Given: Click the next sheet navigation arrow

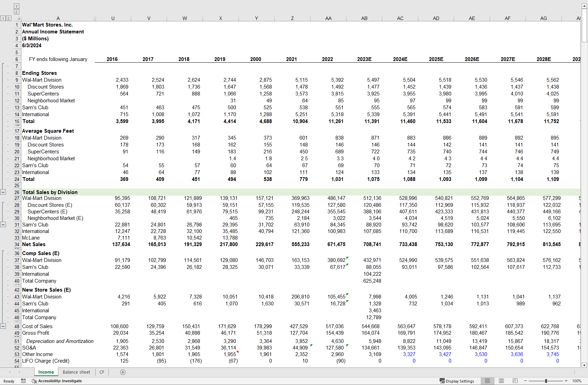Looking at the screenshot, I should point(19,372).
